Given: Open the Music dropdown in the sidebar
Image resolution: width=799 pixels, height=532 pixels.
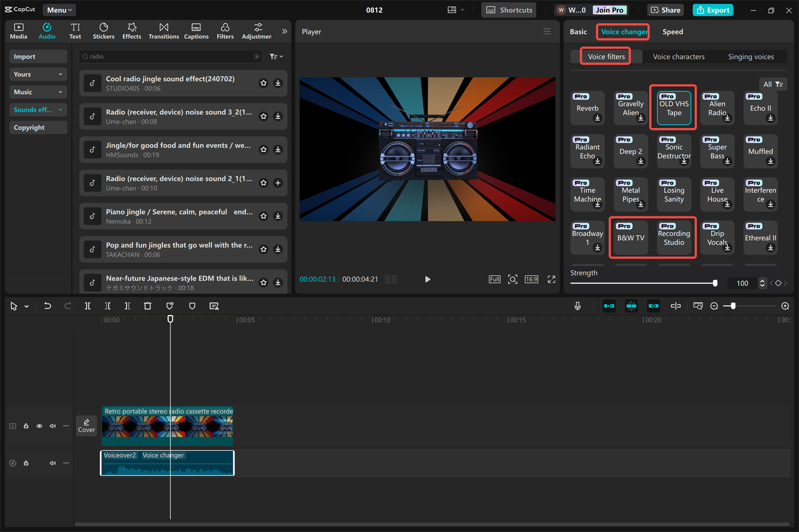Looking at the screenshot, I should tap(37, 92).
